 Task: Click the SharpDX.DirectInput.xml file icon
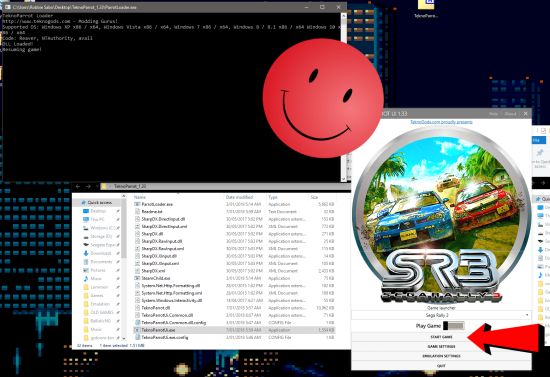tap(138, 226)
